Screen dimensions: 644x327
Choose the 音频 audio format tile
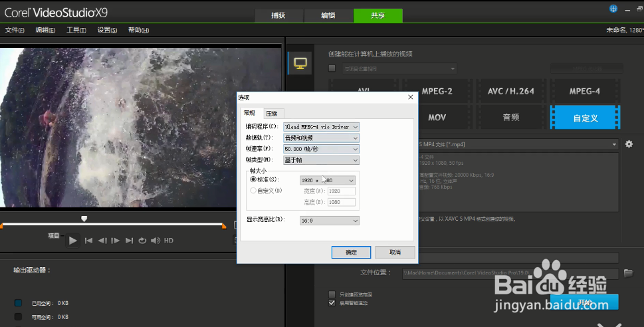pos(511,118)
